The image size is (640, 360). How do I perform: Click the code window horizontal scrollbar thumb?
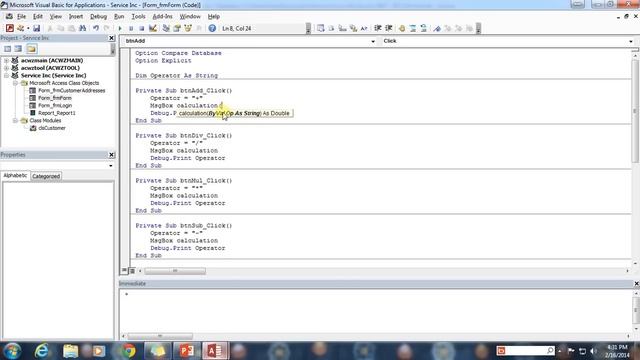pyautogui.click(x=175, y=271)
